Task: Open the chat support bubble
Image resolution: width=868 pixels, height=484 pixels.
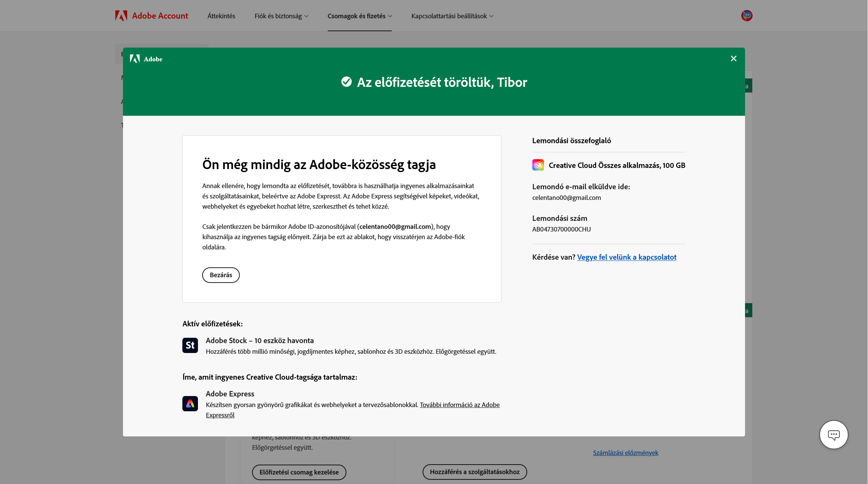Action: coord(834,434)
